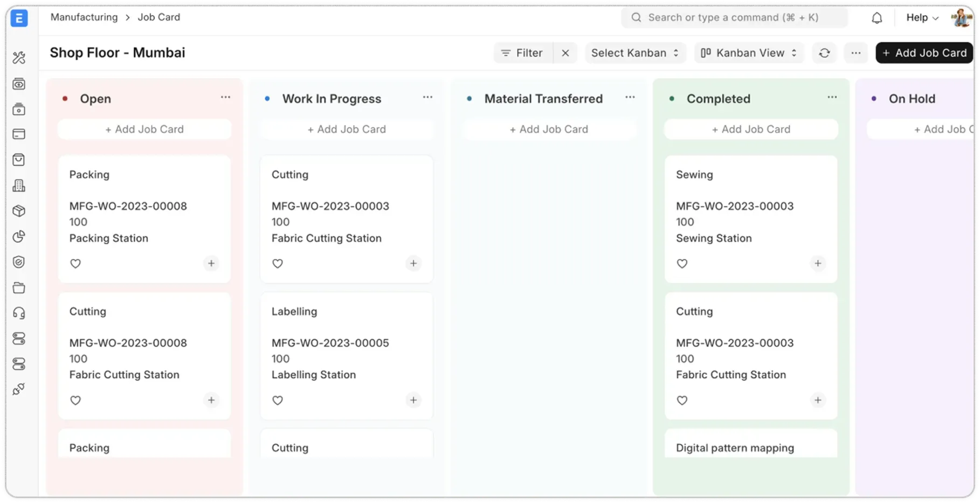Open the Kanban View switcher dropdown
The image size is (980, 503).
tap(749, 53)
